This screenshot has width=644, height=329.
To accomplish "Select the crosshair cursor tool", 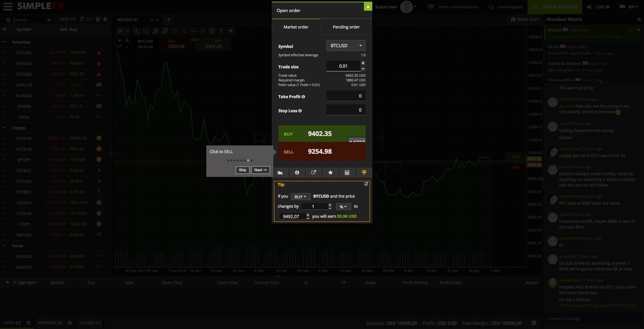I will coord(174,31).
